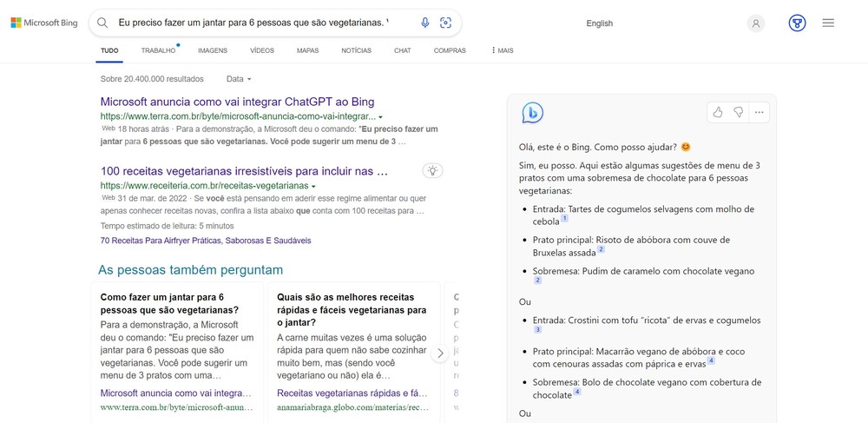This screenshot has height=423, width=868.
Task: Switch to the NOTÍCIAS tab
Action: [x=357, y=50]
